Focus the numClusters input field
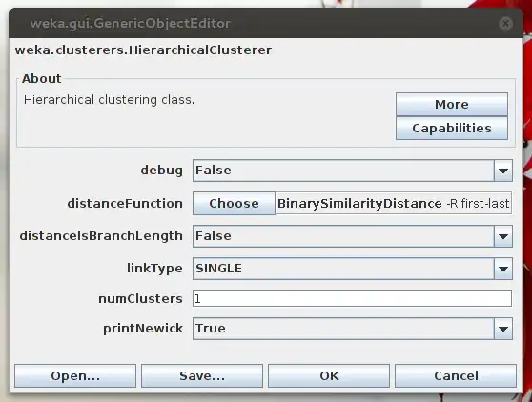This screenshot has width=532, height=402. coord(352,298)
